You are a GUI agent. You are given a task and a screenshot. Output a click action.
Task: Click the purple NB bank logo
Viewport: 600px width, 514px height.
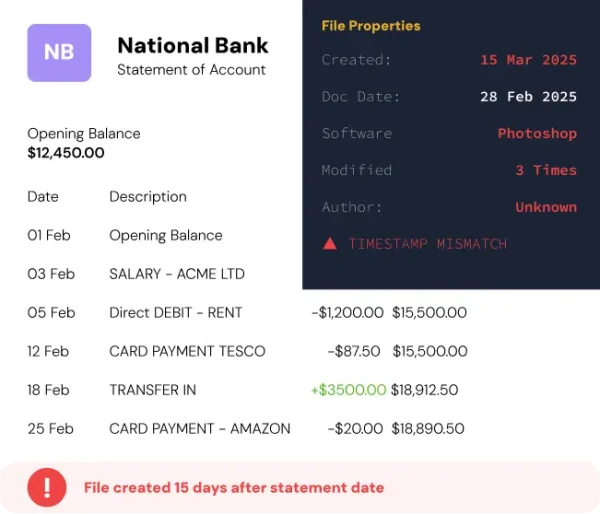59,53
